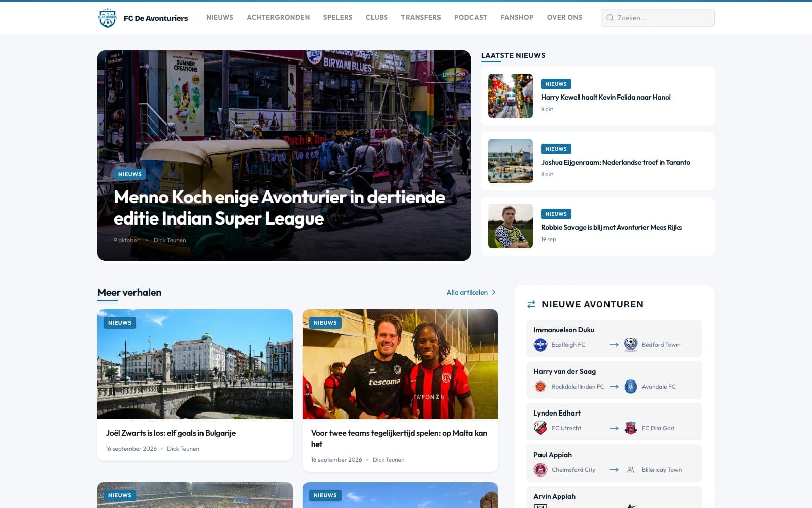This screenshot has height=508, width=812.
Task: Click the photo of two Malta players
Action: tap(400, 364)
